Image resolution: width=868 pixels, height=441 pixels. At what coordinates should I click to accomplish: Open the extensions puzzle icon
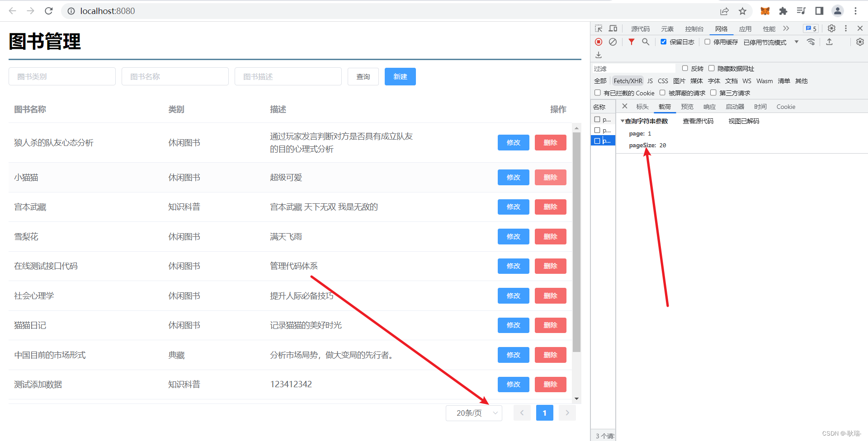(783, 11)
